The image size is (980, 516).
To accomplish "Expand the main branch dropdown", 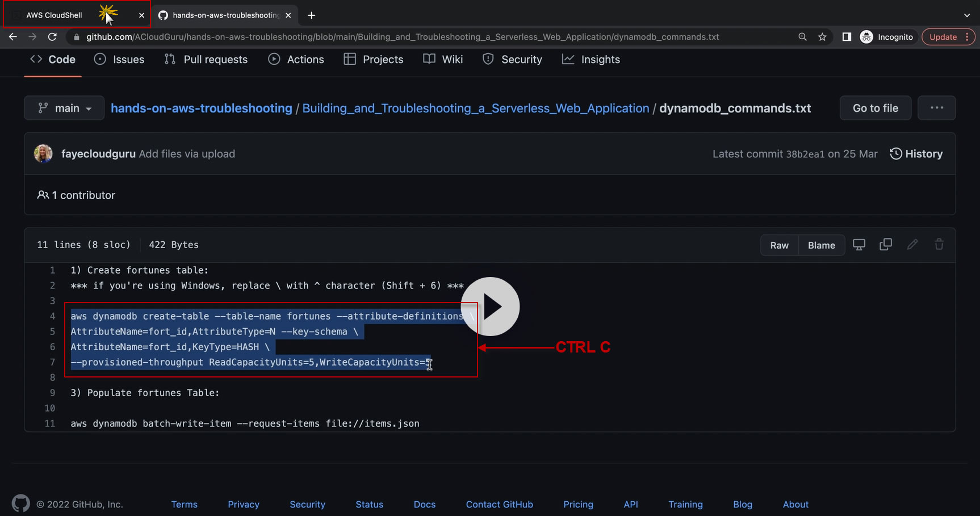I will pyautogui.click(x=64, y=108).
